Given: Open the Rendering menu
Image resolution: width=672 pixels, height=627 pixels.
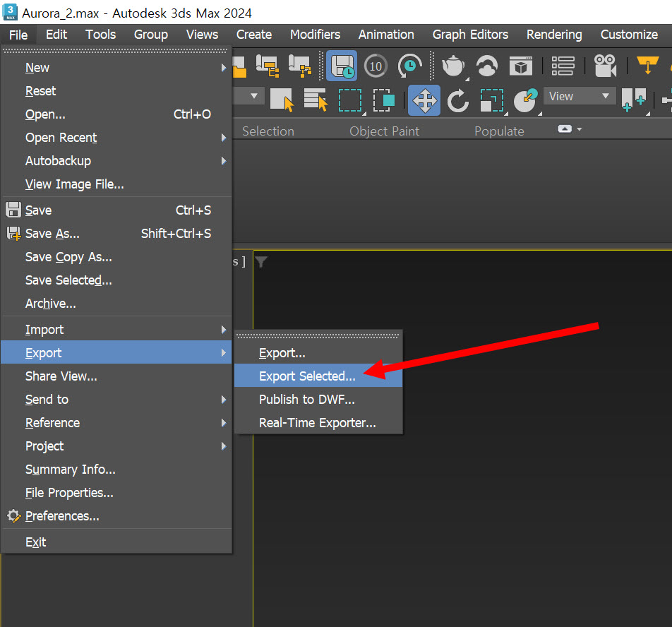Looking at the screenshot, I should 554,35.
